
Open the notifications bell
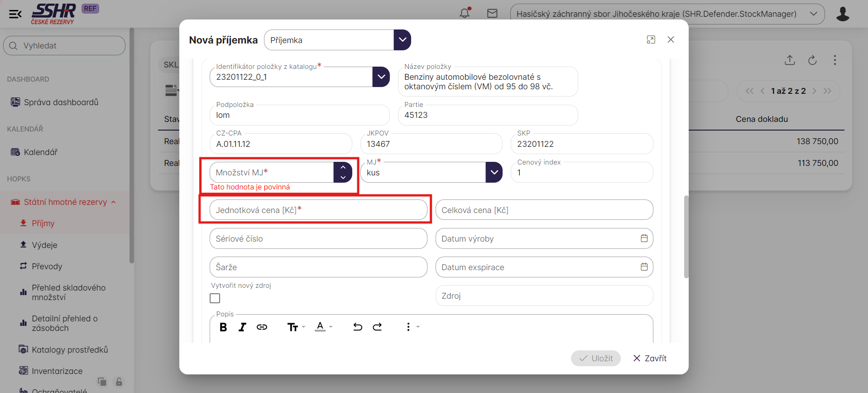tap(465, 14)
